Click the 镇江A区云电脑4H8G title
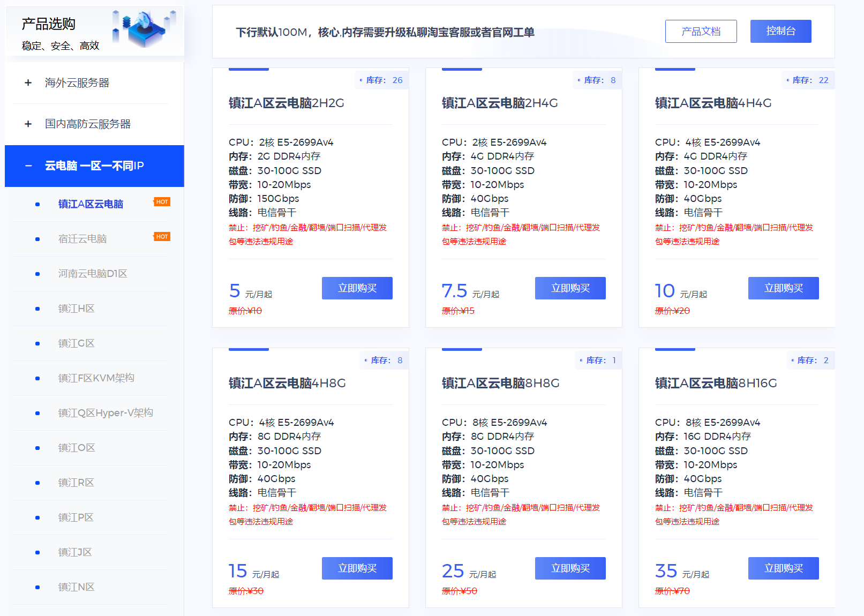The height and width of the screenshot is (616, 864). 287,383
